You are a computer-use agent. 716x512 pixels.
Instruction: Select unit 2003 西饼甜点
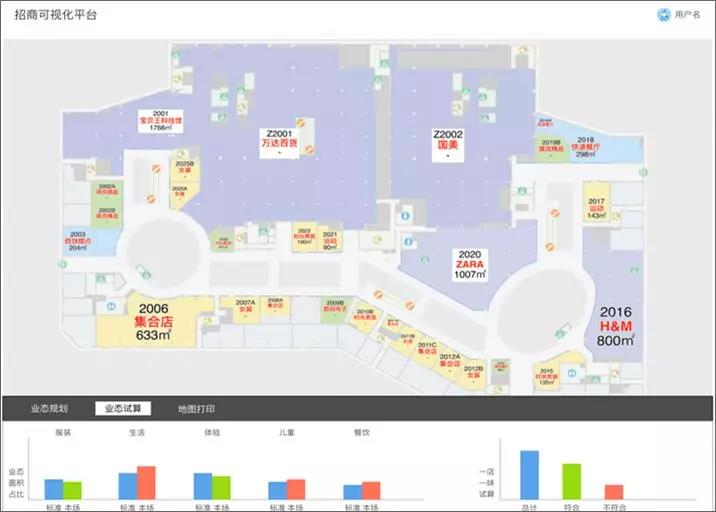[78, 240]
